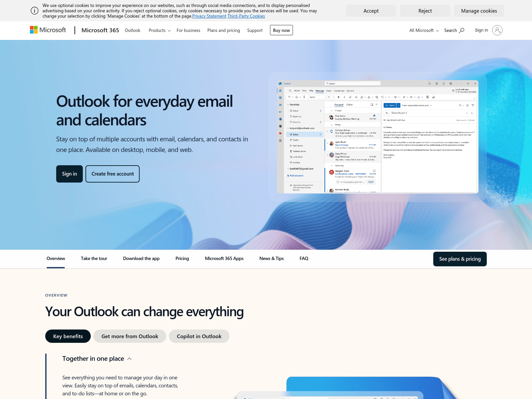
Task: Go to Microsoft 365 home link
Action: 100,30
